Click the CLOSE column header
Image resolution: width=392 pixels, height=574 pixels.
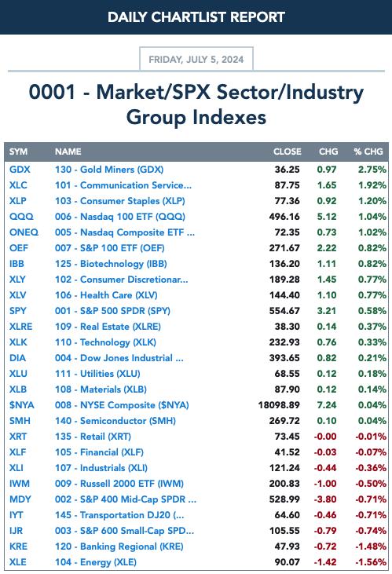288,152
